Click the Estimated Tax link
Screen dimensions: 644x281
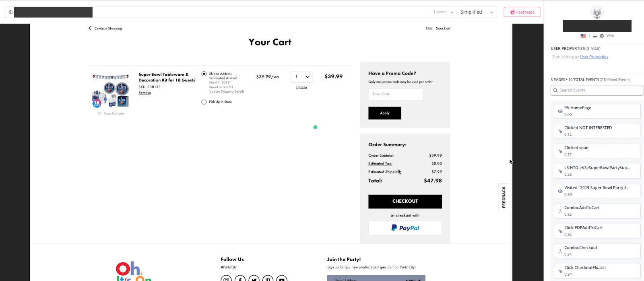coord(380,164)
